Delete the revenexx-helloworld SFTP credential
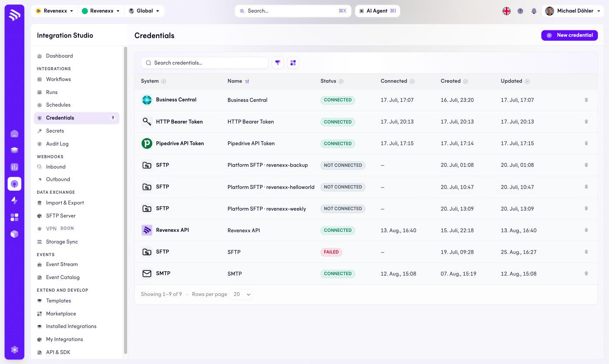Screen dimensions: 609x364 point(586,187)
